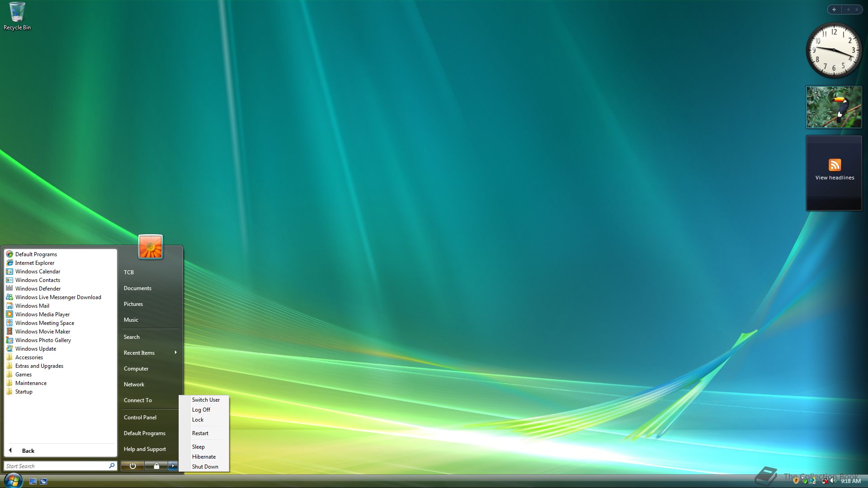The image size is (868, 488).
Task: Open Connect To from Start menu
Action: click(x=138, y=400)
